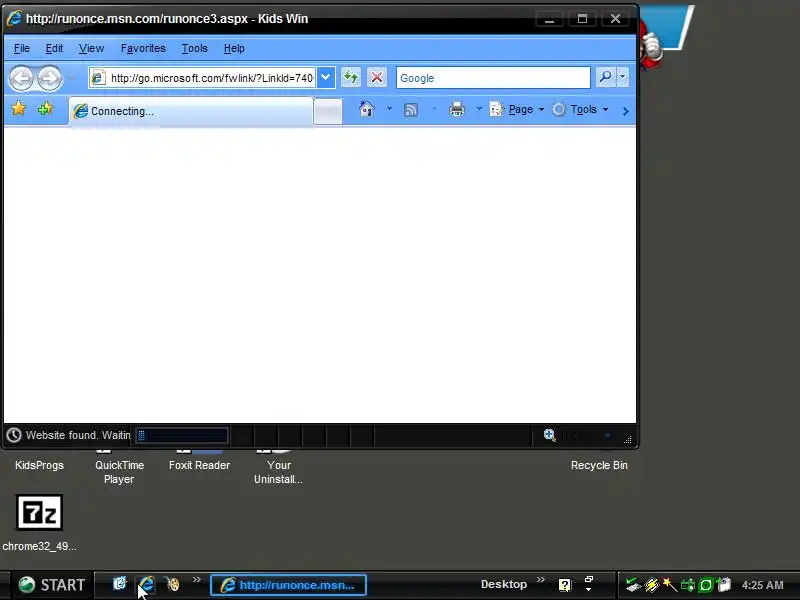The height and width of the screenshot is (600, 800).
Task: Click the window resize grip in the status bar
Action: [x=628, y=439]
